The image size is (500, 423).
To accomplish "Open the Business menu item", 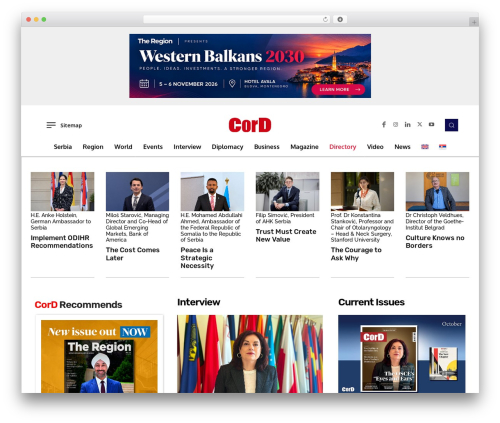I will (267, 147).
